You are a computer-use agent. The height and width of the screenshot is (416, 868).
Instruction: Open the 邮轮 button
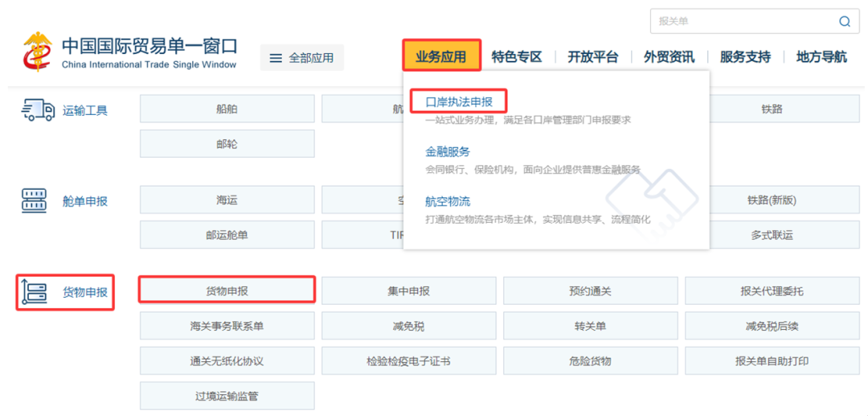coord(227,143)
